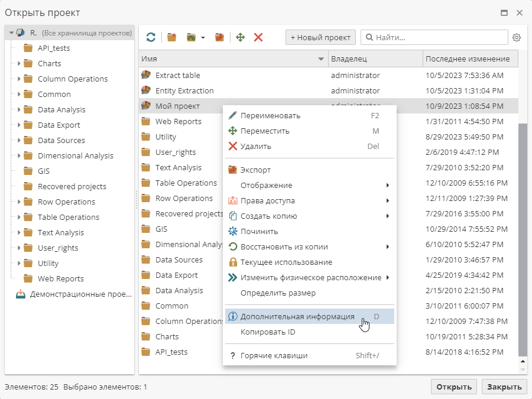Click the Extract table project icon

tap(146, 75)
